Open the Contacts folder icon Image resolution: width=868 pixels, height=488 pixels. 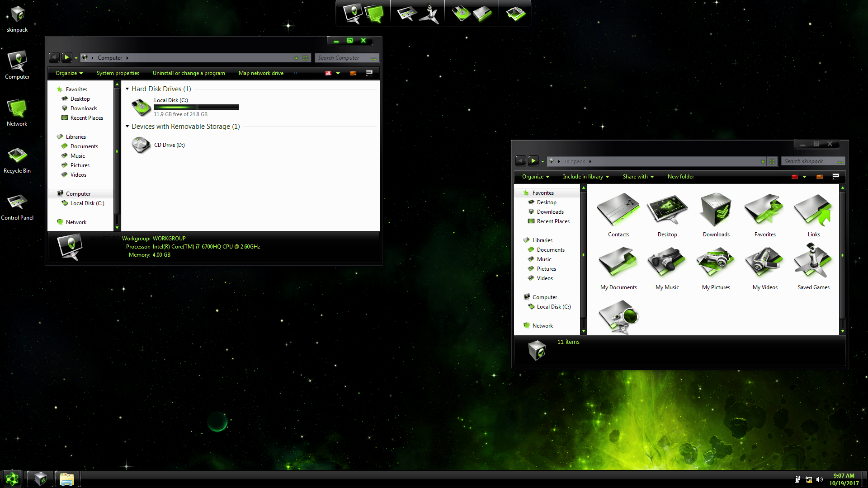618,210
